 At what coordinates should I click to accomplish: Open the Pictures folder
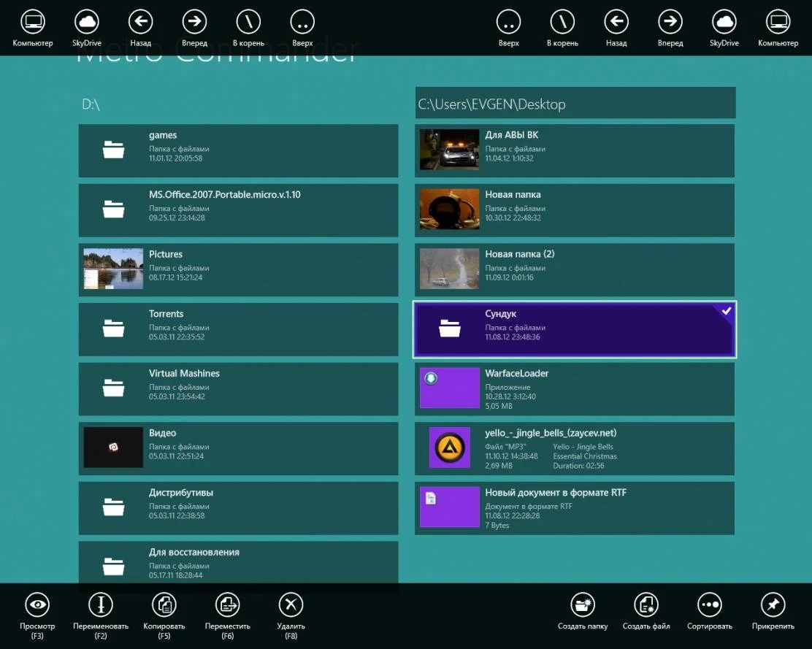click(238, 269)
